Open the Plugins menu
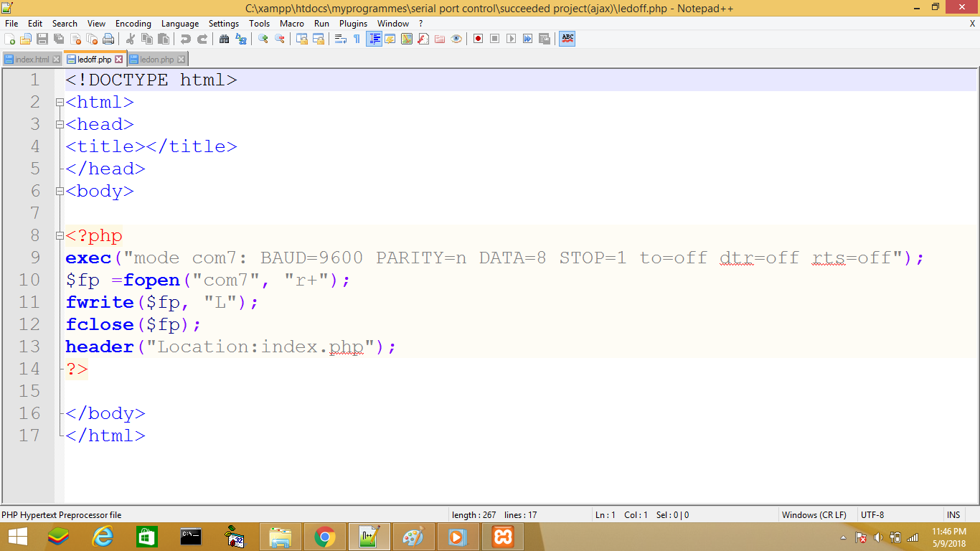This screenshot has height=551, width=980. [353, 23]
